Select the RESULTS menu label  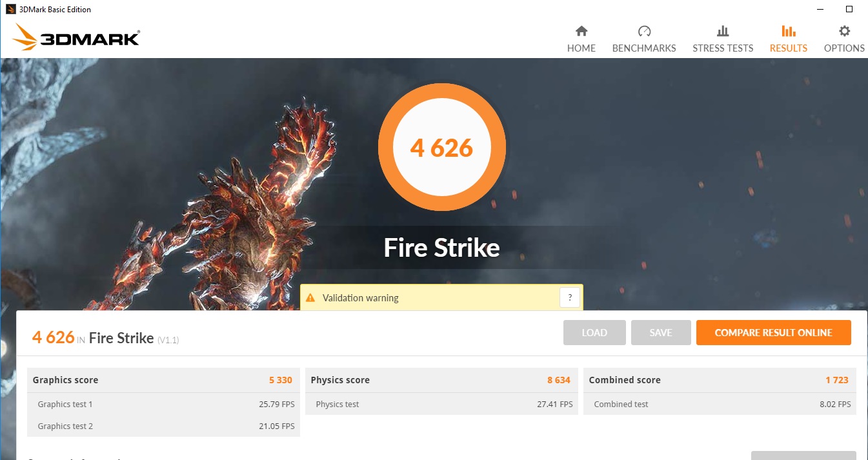coord(789,48)
